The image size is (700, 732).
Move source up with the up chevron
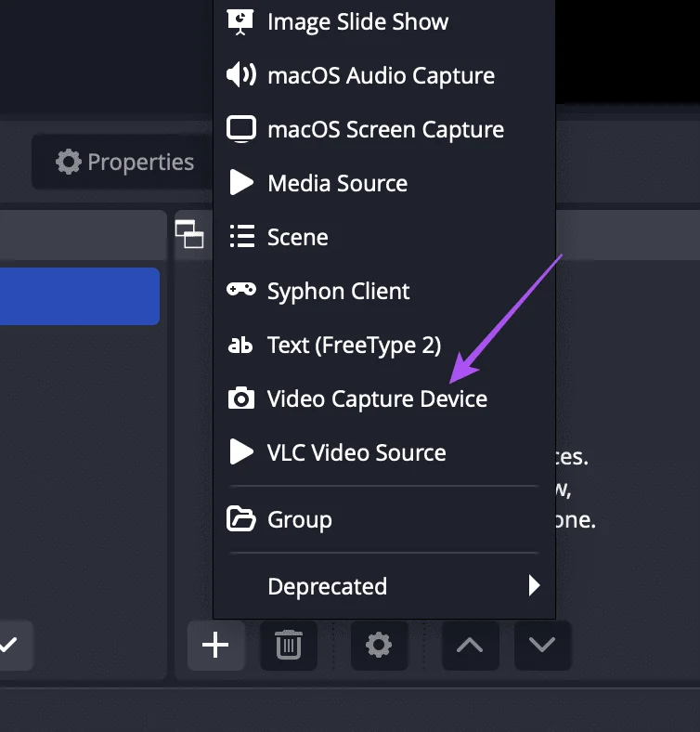pos(470,646)
